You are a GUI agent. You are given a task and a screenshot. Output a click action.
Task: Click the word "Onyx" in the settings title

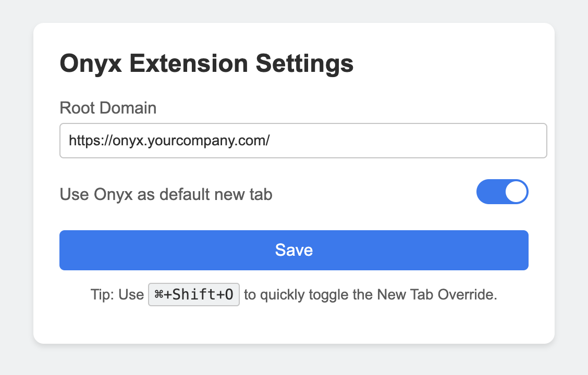click(x=91, y=64)
